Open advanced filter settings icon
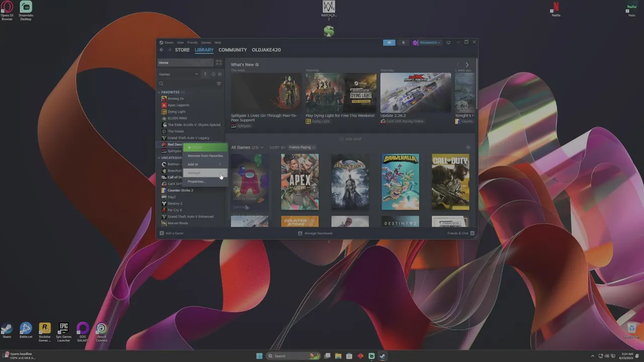The image size is (644, 362). coord(219,83)
